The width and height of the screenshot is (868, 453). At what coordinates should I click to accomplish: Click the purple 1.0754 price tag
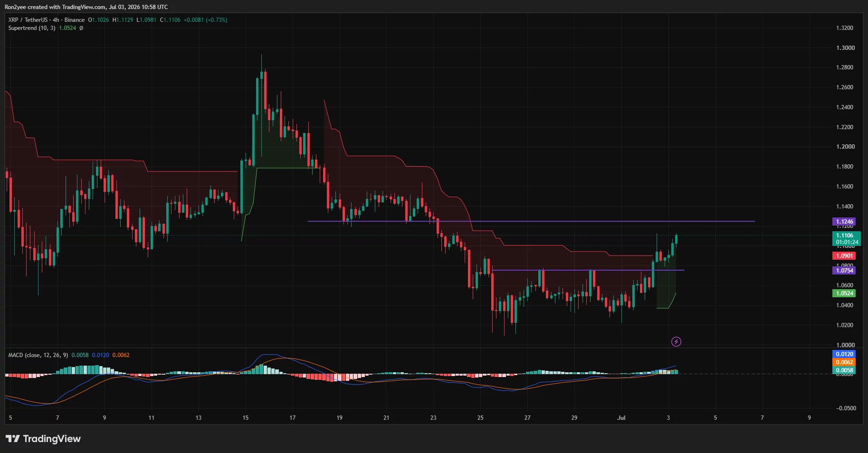pos(844,271)
